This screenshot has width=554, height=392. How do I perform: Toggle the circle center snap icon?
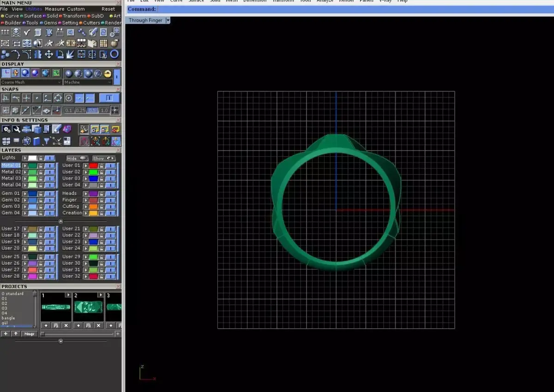point(69,98)
